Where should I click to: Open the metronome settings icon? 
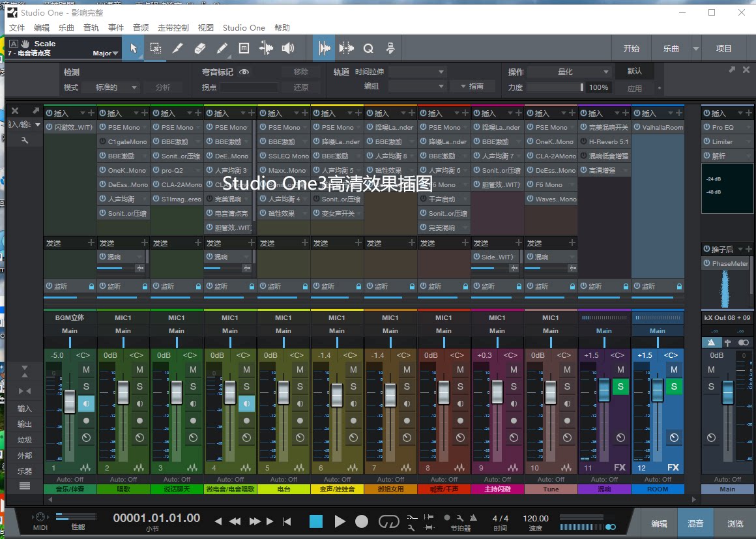(460, 517)
